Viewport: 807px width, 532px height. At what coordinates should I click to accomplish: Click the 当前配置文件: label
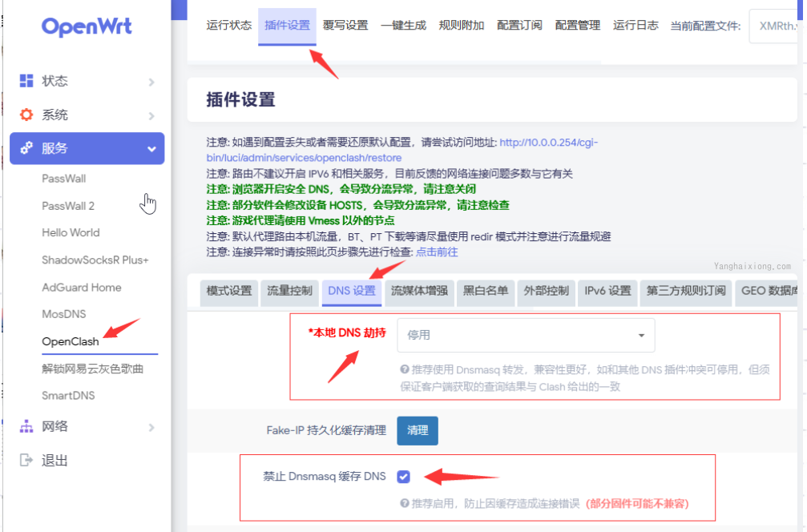point(705,26)
